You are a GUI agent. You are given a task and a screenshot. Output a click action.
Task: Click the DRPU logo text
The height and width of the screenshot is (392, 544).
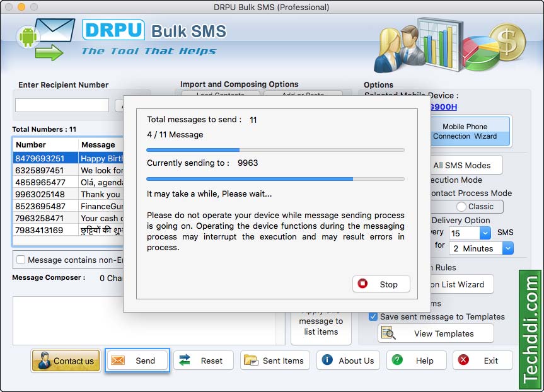pos(113,30)
